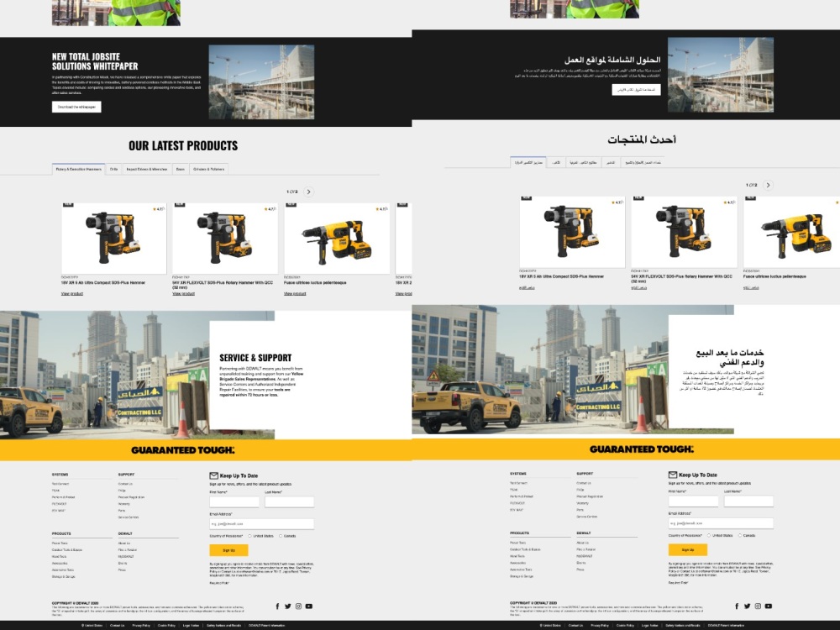
Task: Click View product under 54V FLEXVOLT Hammer, English
Action: pos(183,293)
